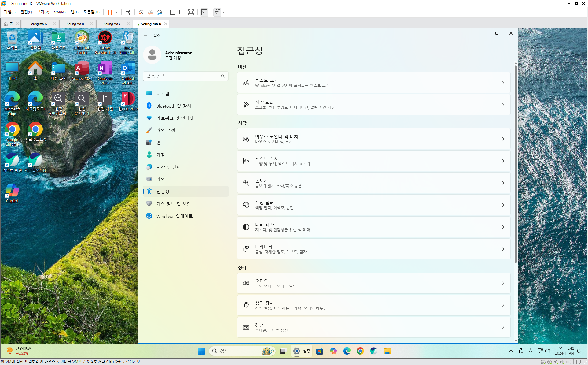Click the VMware pause VM icon
Viewport: 588px width, 365px height.
click(110, 12)
